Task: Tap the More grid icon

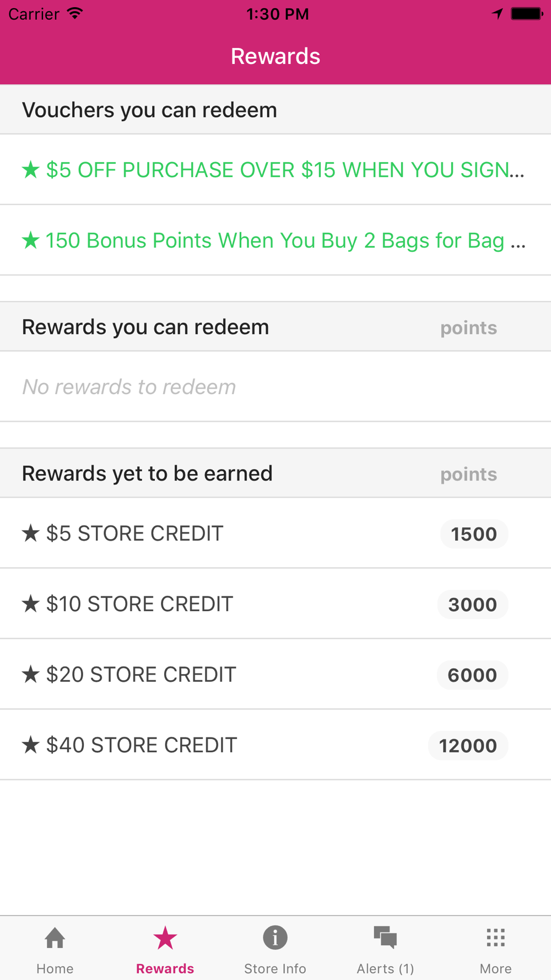Action: [496, 937]
